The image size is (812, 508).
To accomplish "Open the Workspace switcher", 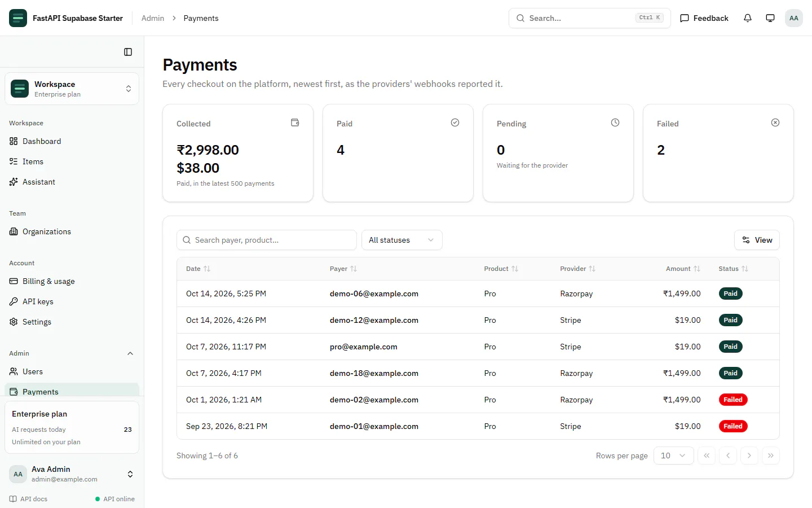I will point(72,89).
